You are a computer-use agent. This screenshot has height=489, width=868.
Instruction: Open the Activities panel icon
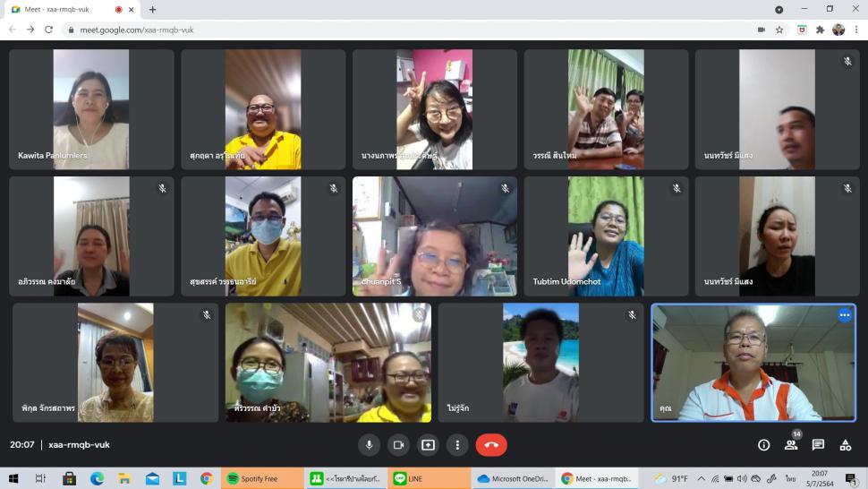[x=845, y=445]
